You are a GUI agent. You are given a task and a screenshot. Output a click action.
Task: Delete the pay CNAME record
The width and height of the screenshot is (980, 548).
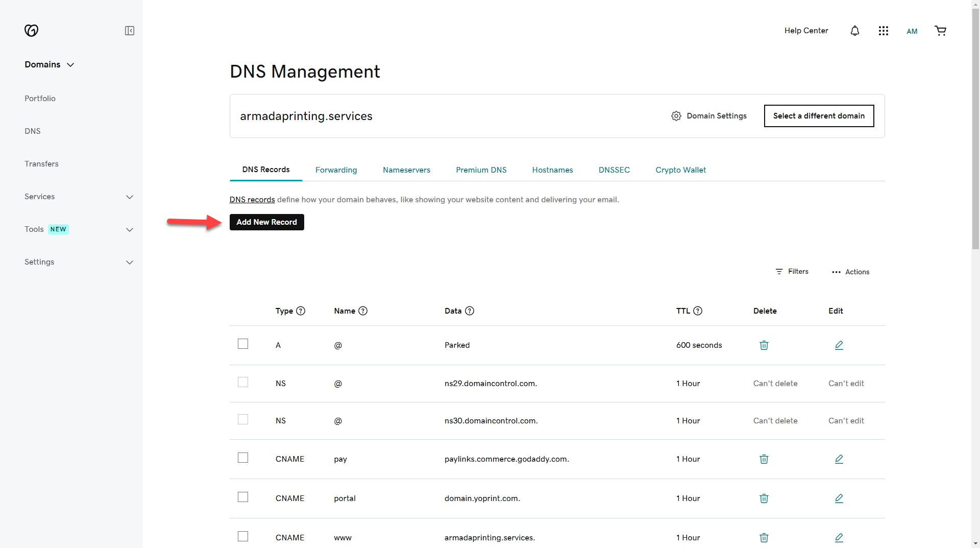[x=764, y=459]
